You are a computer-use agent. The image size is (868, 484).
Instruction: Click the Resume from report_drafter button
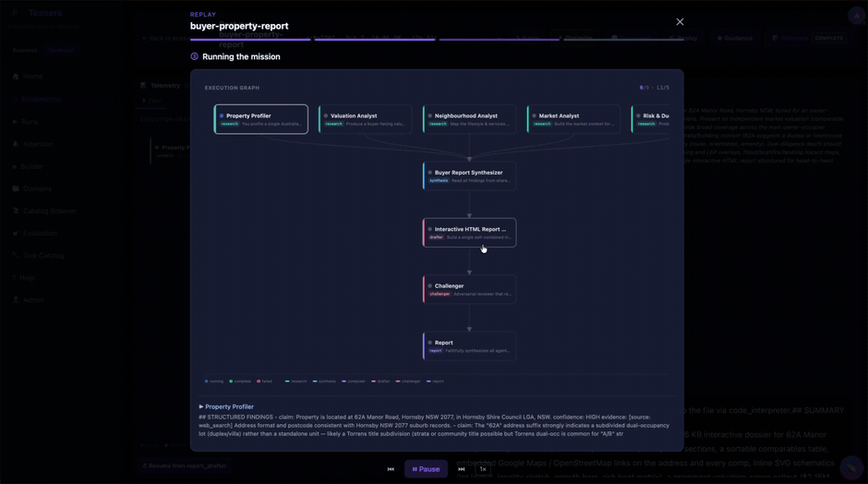(x=185, y=466)
